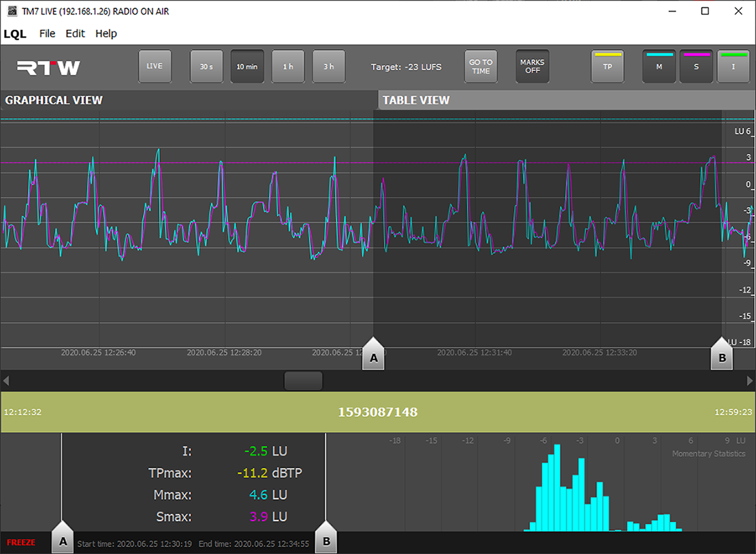Toggle the S short-term loudness curve
756x554 pixels.
696,67
